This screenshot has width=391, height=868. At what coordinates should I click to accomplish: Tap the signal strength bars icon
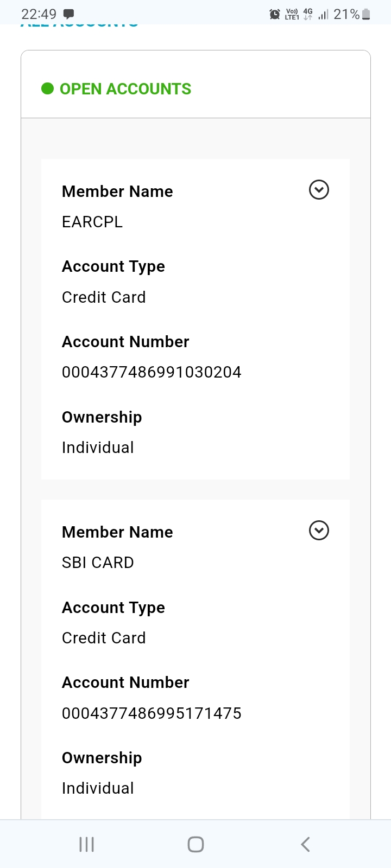click(x=323, y=15)
